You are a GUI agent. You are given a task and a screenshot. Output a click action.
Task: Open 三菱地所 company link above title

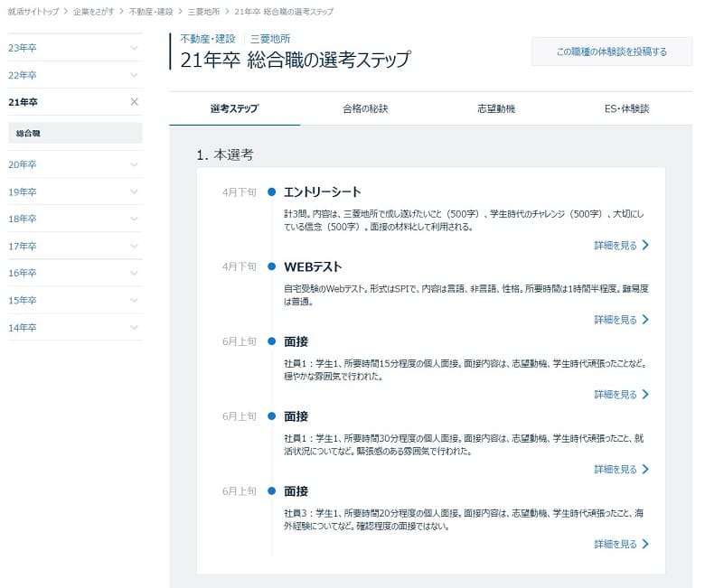(270, 39)
